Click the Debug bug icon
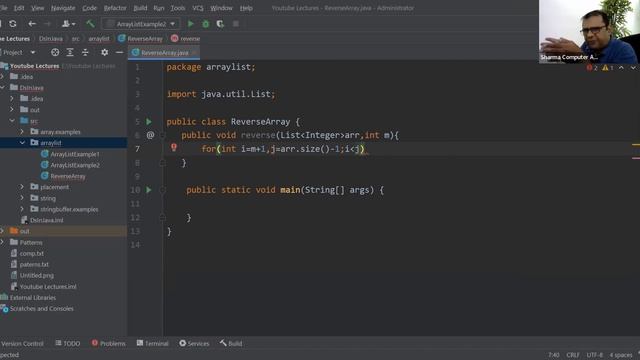This screenshot has height=360, width=640. (206, 24)
